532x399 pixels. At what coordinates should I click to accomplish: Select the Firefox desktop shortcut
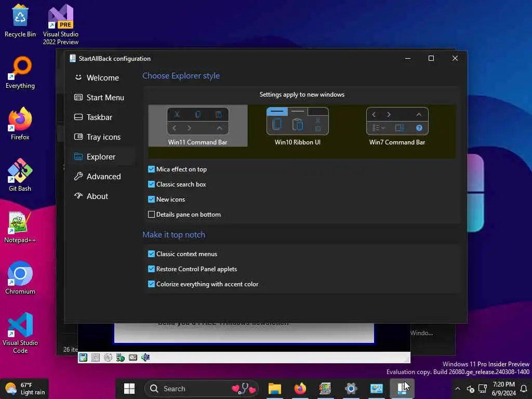pyautogui.click(x=20, y=124)
